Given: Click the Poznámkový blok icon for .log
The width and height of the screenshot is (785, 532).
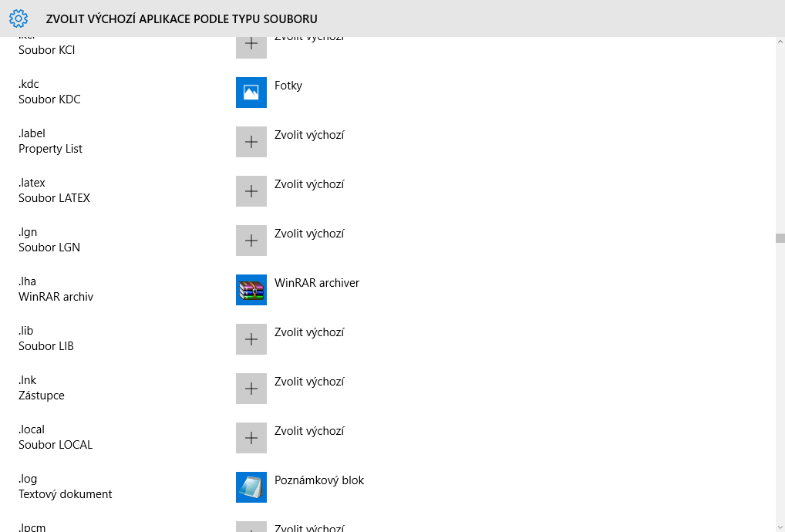Looking at the screenshot, I should [x=251, y=487].
